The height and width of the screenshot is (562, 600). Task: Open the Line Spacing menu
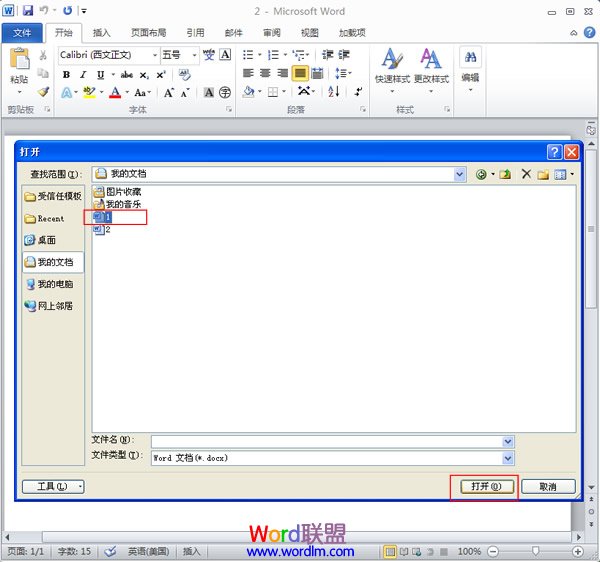341,73
